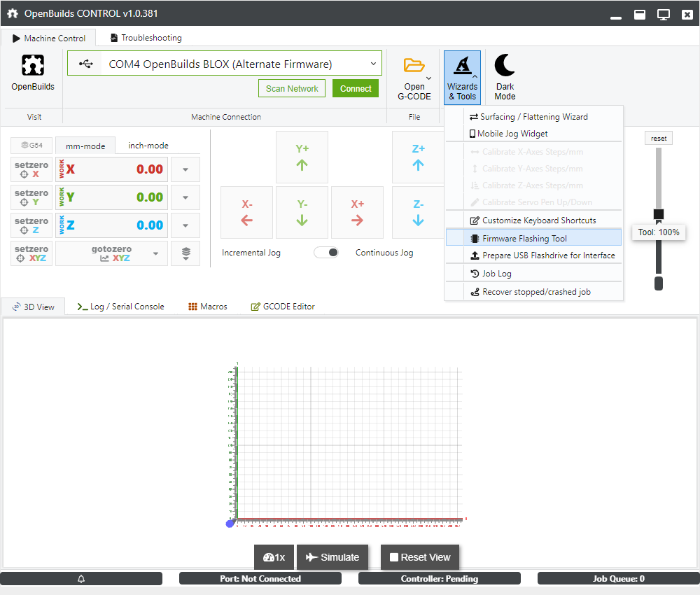Open the G-CODE folder icon

[414, 66]
